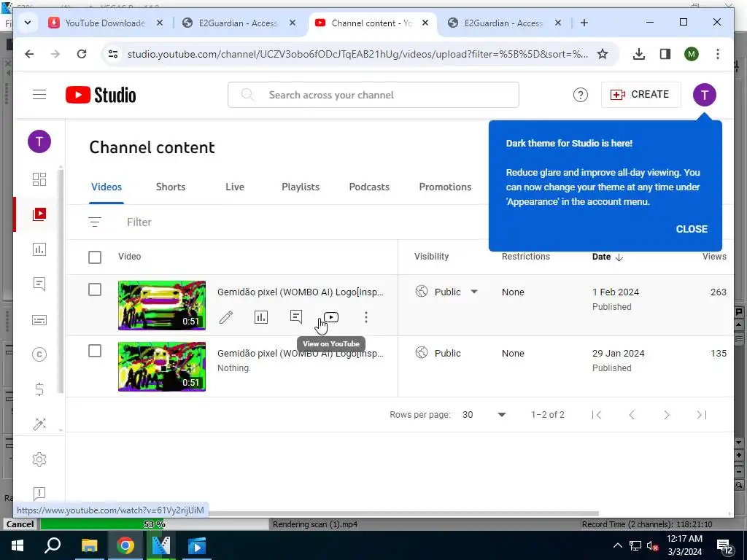Screen dimensions: 747x560
Task: Switch to YouTube Downloader browser tab
Action: (105, 23)
